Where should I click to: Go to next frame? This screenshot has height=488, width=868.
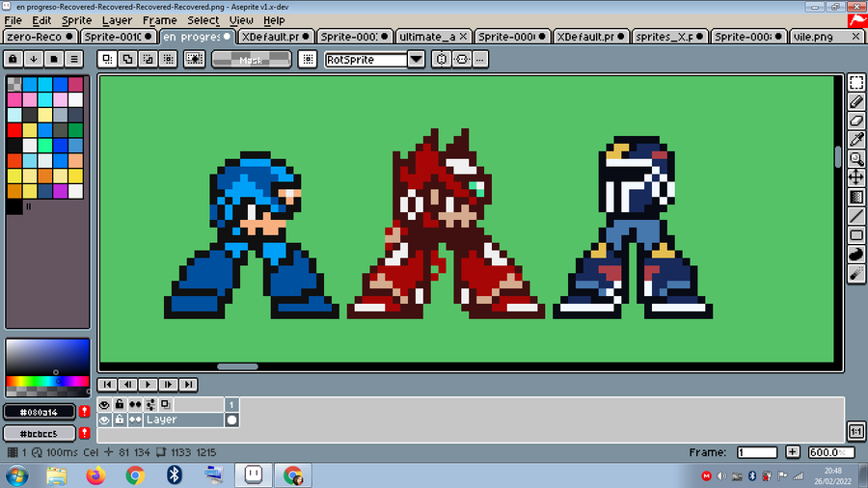click(168, 385)
